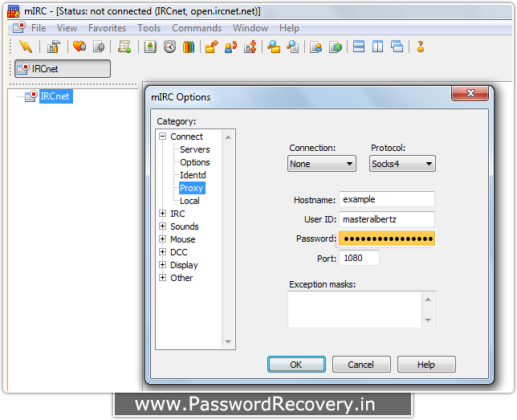This screenshot has width=517, height=420.
Task: Expand the DCC category
Action: pyautogui.click(x=162, y=251)
